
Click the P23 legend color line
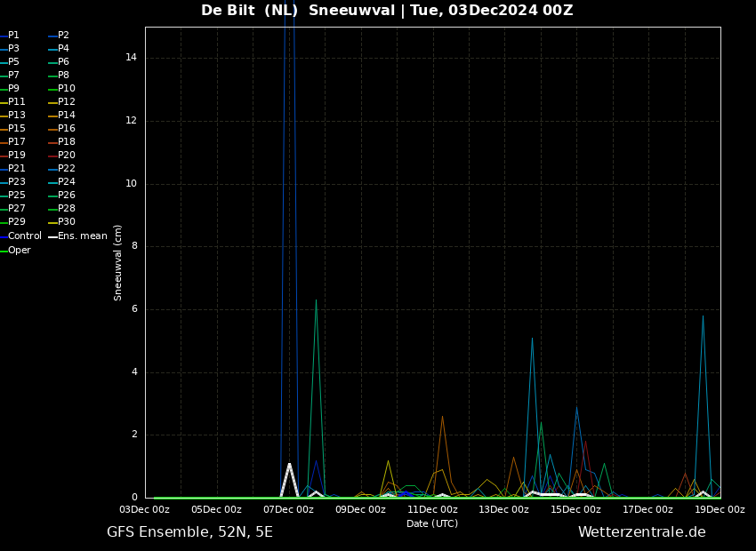(x=4, y=182)
